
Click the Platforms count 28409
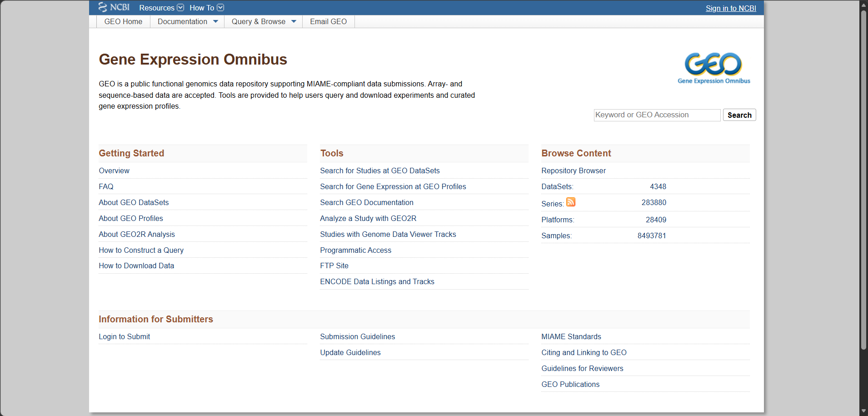click(x=656, y=220)
